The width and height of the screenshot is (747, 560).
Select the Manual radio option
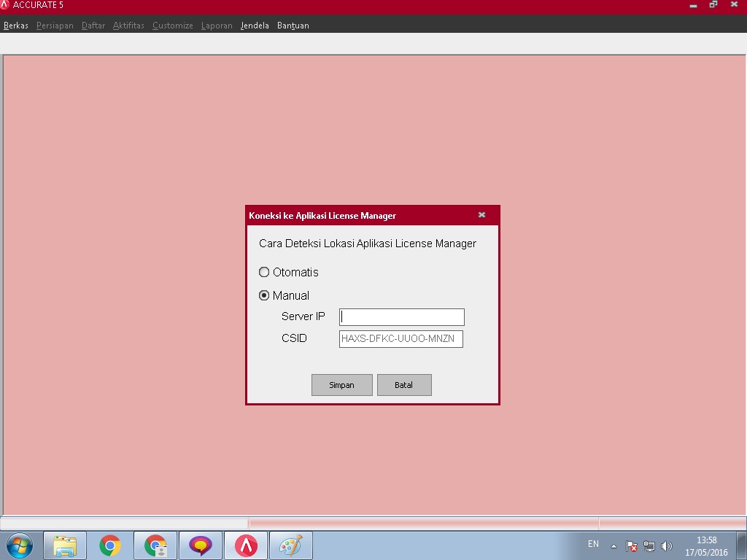pyautogui.click(x=264, y=295)
